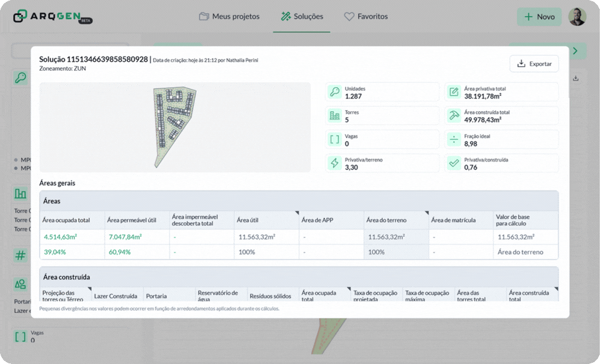Click the Área construída total hammer icon

[x=454, y=115]
